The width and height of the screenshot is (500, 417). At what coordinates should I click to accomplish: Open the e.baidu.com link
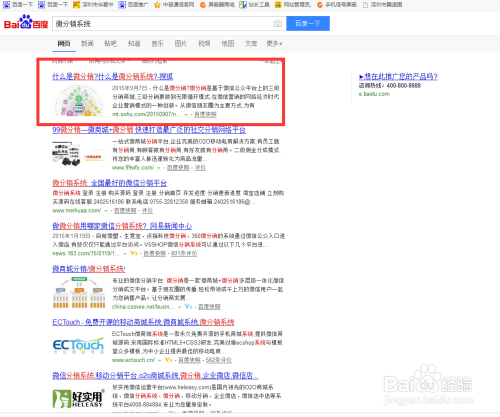[x=374, y=94]
